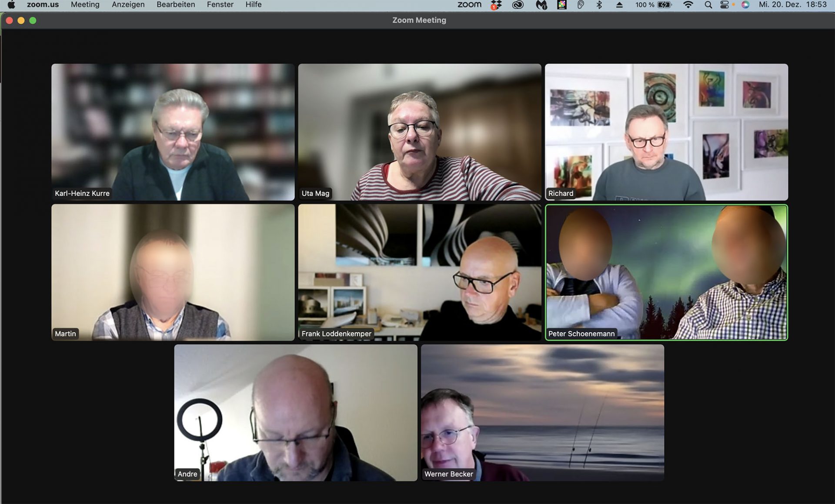Open the Wi-Fi status menu

688,5
